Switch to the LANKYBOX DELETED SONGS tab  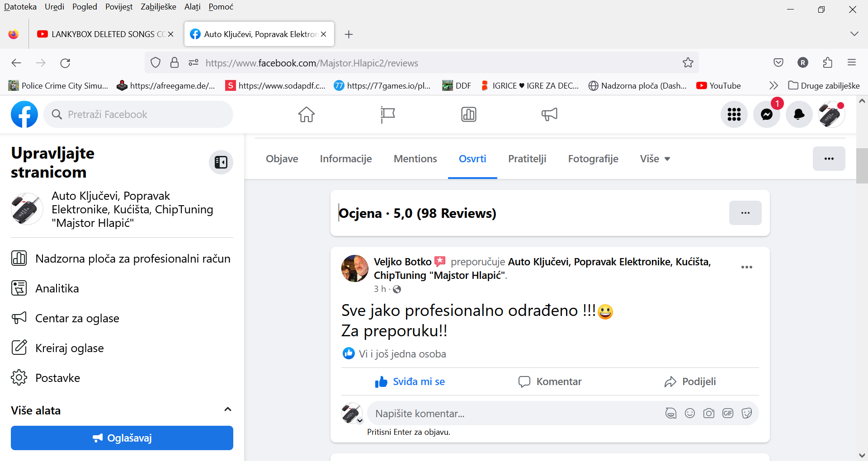pos(105,34)
